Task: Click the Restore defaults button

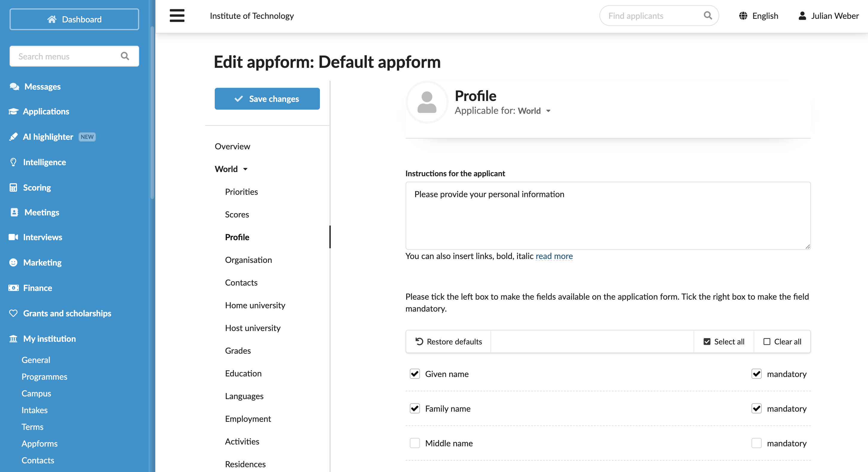Action: [448, 341]
